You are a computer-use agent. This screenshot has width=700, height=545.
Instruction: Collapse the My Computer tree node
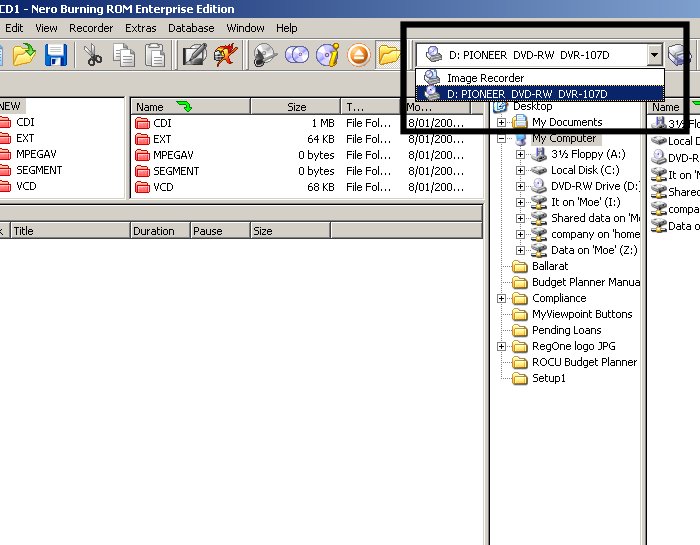click(501, 138)
